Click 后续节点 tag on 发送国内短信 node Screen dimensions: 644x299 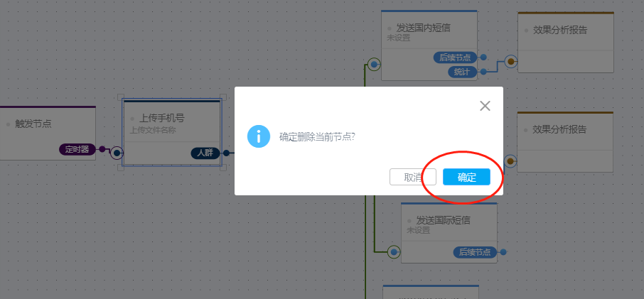point(455,58)
